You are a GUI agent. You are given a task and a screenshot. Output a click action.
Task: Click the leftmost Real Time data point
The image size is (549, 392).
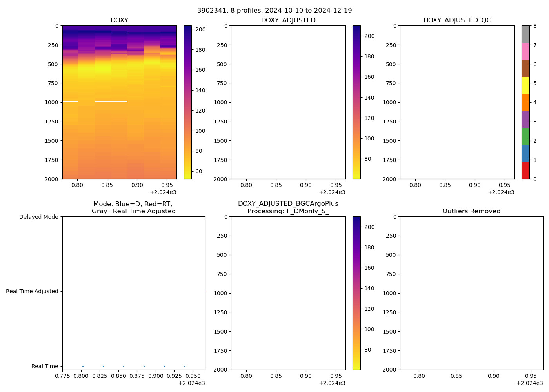point(83,366)
